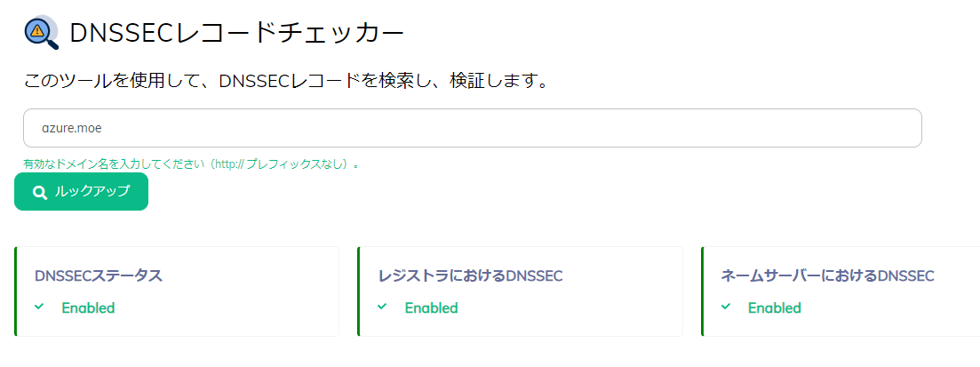
Task: Click the レジストラにおけるDNSSEC card heading
Action: (470, 275)
